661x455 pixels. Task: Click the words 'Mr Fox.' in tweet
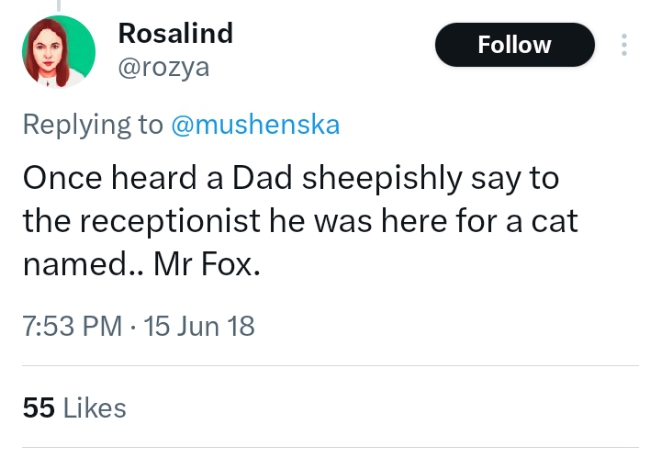(207, 264)
